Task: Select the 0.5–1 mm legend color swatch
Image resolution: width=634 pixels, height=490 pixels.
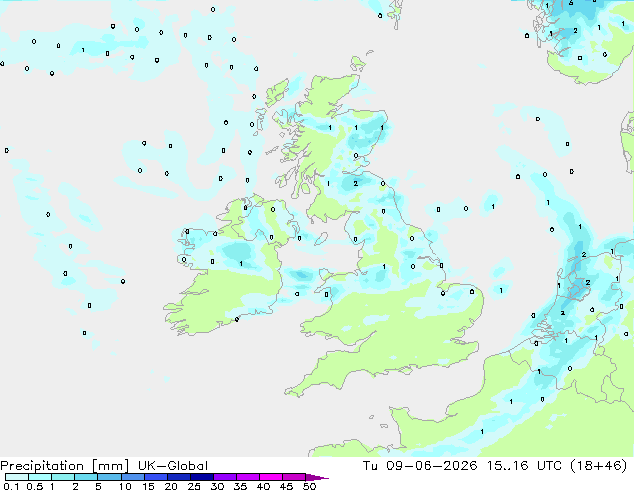Action: (40, 477)
